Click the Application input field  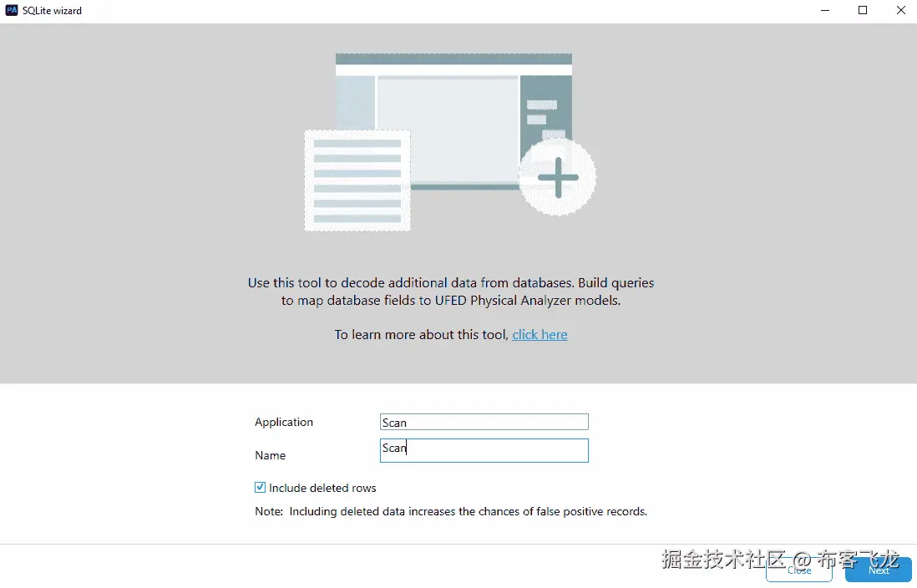pos(484,422)
